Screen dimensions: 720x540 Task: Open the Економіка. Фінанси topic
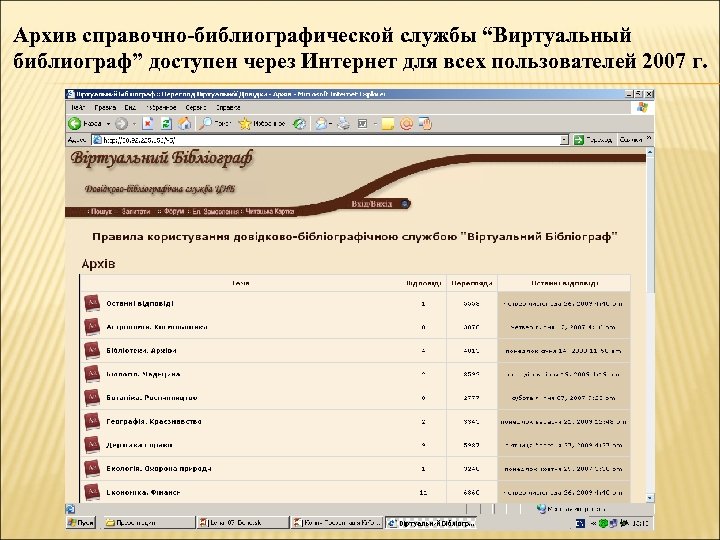coord(143,492)
